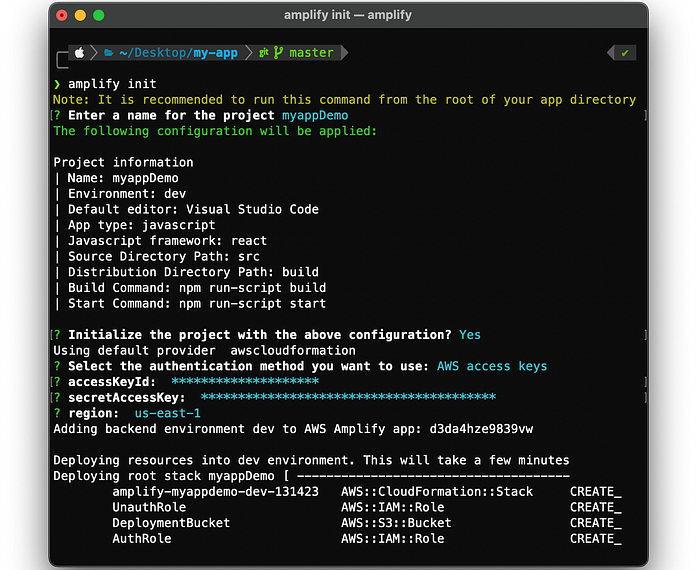Click the 'AWS access keys' answer
This screenshot has width=700, height=570.
492,366
